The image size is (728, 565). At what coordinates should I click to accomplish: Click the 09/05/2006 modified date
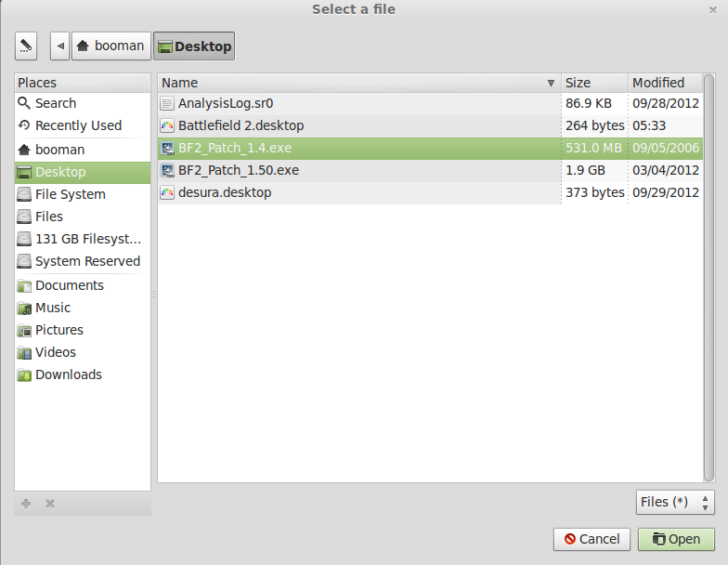[x=665, y=148]
